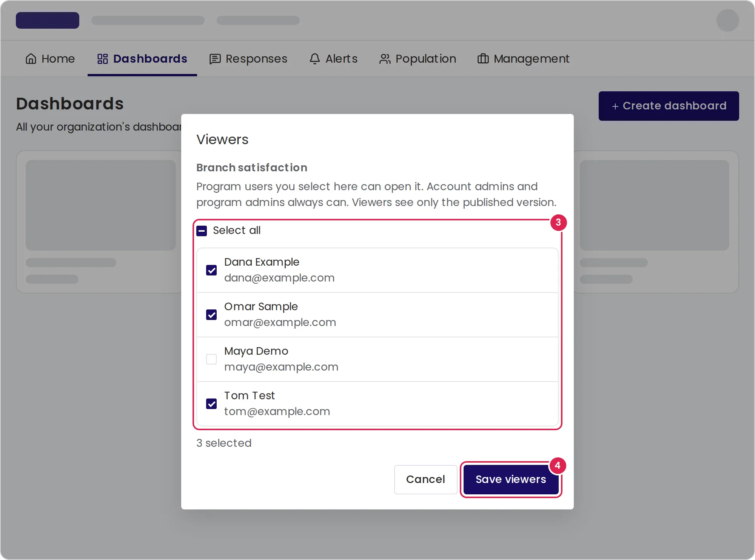
Task: Click the "Branch satisfaction" dashboard name
Action: [252, 168]
